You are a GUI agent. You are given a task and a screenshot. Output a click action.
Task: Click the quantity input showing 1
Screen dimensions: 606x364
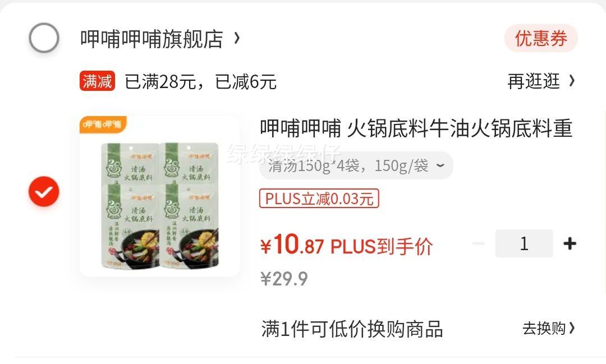[x=524, y=243]
